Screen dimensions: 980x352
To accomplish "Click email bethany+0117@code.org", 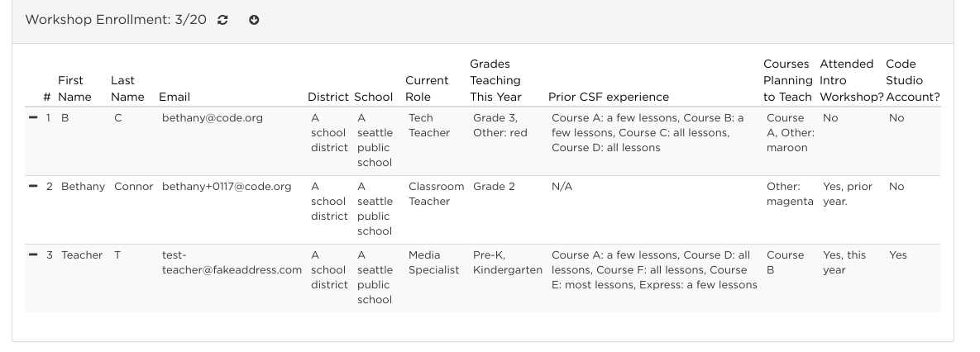I will 227,187.
